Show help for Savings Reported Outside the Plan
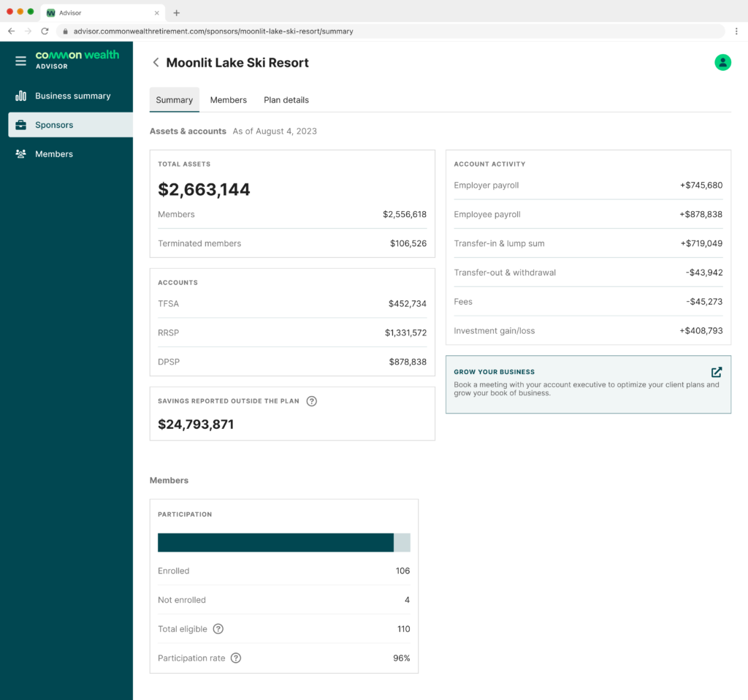The width and height of the screenshot is (748, 700). [x=311, y=401]
